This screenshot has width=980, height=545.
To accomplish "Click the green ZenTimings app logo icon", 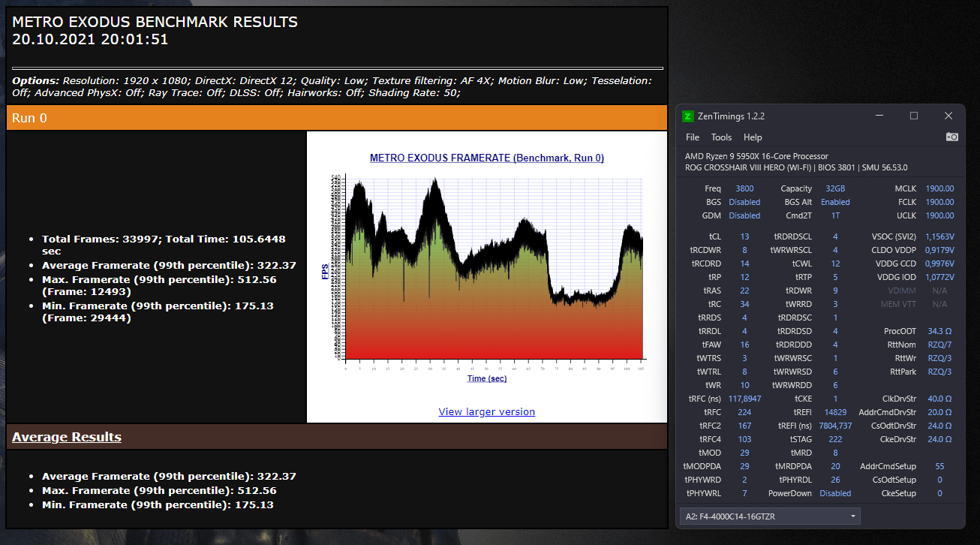I will [x=688, y=116].
